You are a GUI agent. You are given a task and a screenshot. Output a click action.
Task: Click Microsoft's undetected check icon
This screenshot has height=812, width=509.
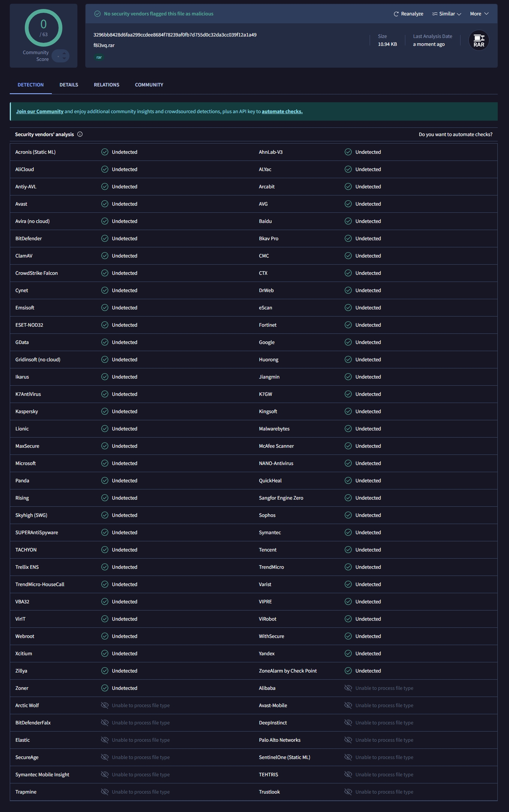[105, 463]
